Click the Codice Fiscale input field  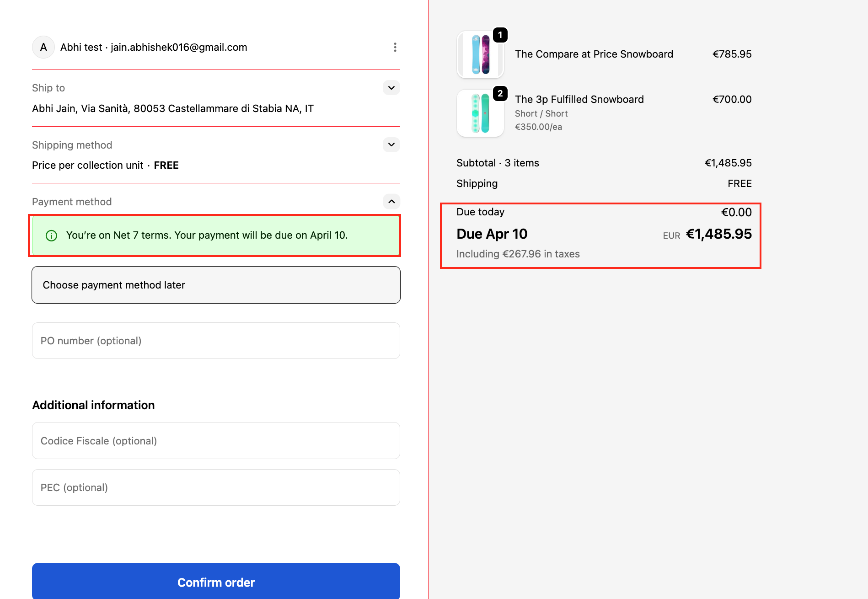(216, 441)
